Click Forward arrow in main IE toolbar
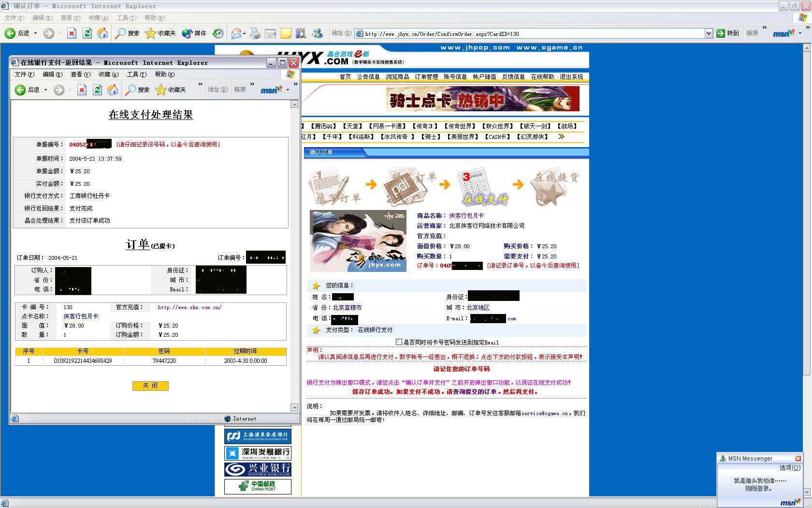The width and height of the screenshot is (812, 508). click(x=49, y=33)
